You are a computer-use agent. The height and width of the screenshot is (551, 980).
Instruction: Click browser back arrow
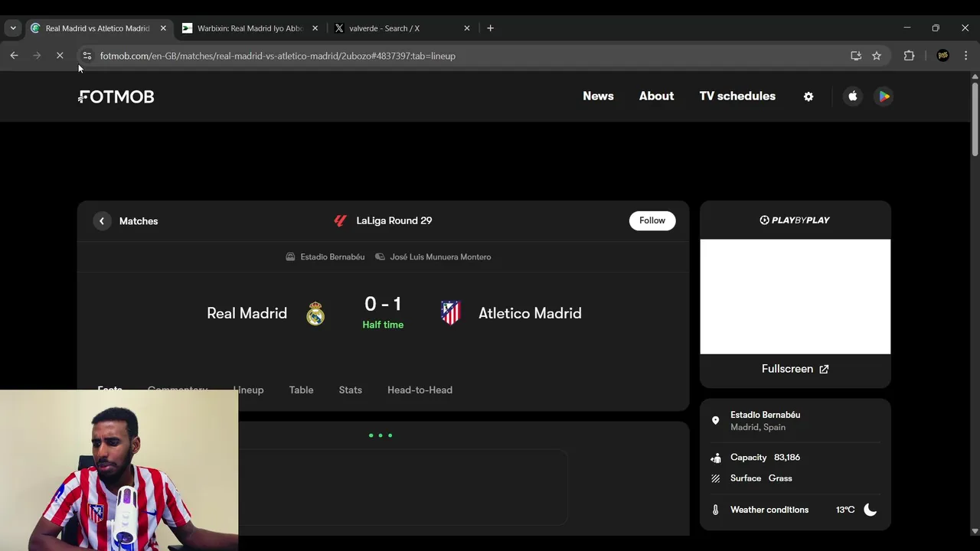(x=14, y=56)
